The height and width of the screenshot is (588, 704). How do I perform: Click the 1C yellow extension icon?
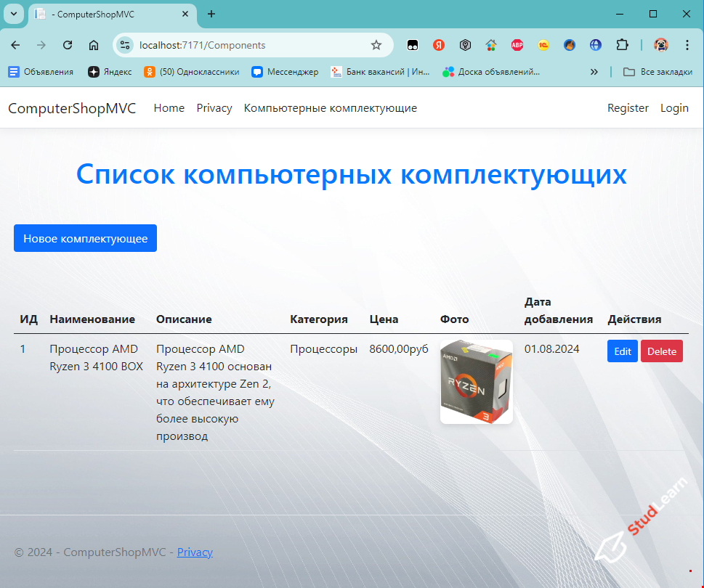click(x=543, y=44)
